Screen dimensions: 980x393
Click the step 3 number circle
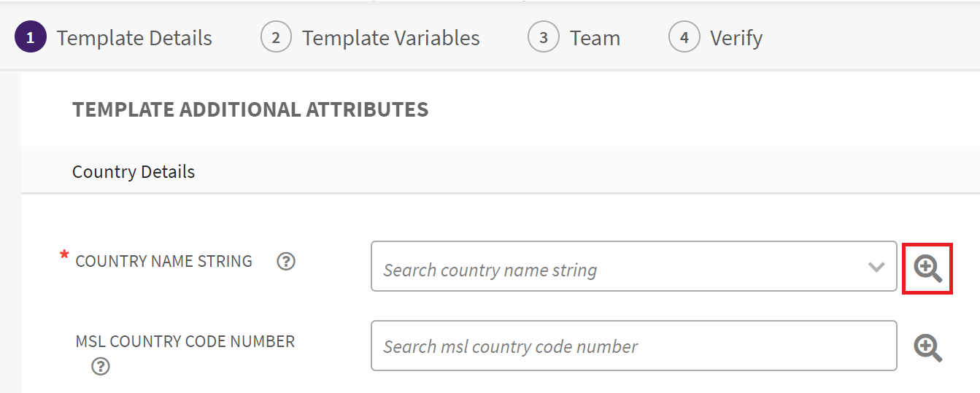[543, 38]
